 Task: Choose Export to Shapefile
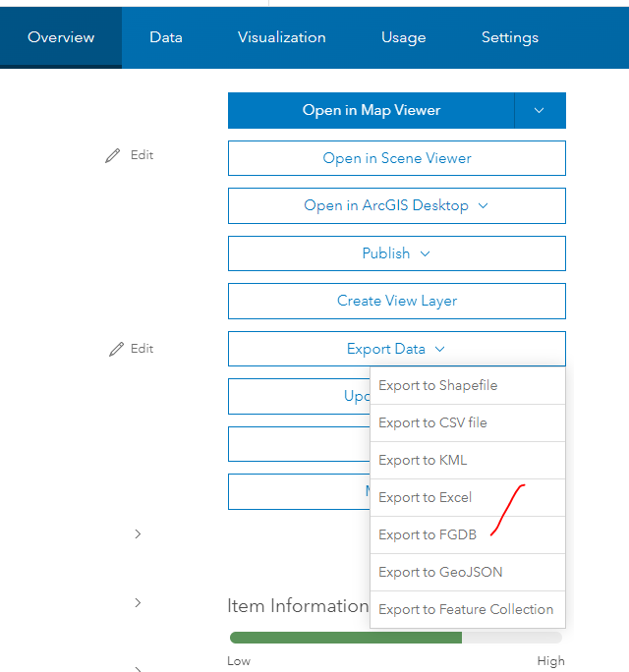(438, 385)
